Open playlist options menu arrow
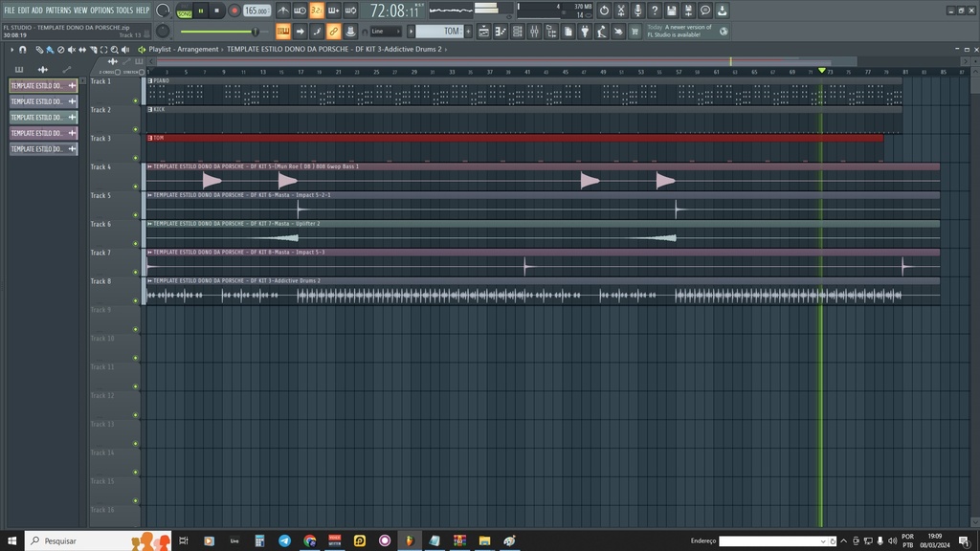The height and width of the screenshot is (551, 980). click(11, 50)
